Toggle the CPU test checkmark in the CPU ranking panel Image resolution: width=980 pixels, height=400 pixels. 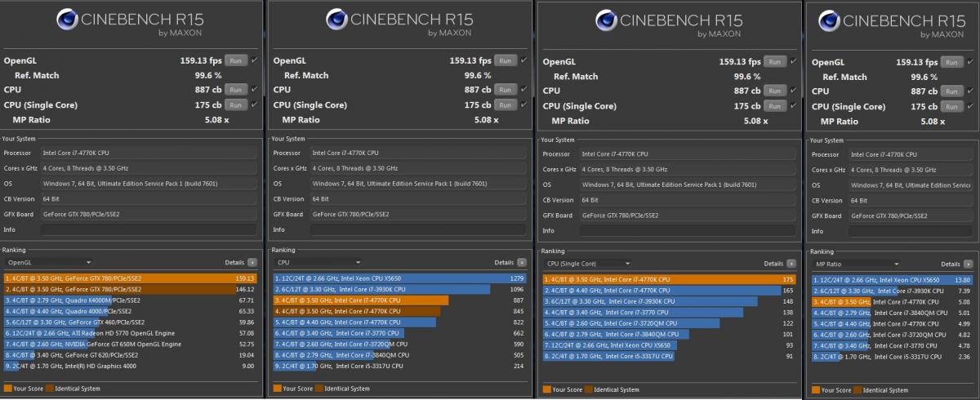coord(524,90)
